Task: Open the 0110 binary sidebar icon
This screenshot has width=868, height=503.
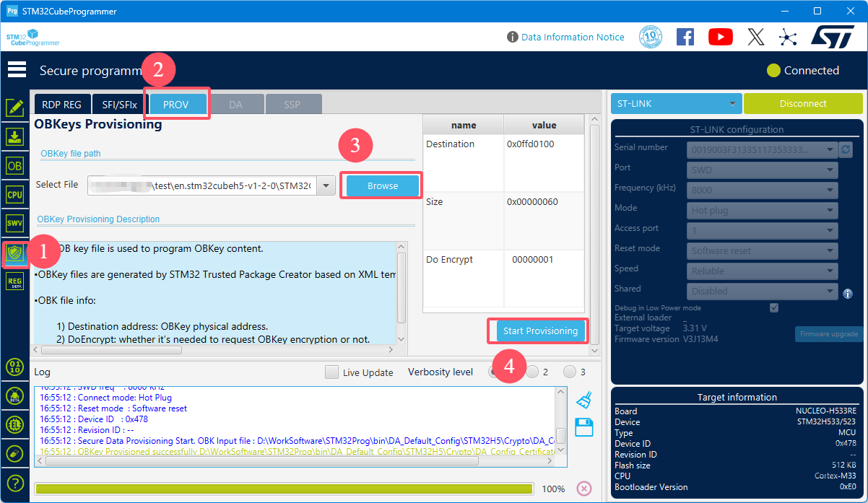Action: (15, 366)
